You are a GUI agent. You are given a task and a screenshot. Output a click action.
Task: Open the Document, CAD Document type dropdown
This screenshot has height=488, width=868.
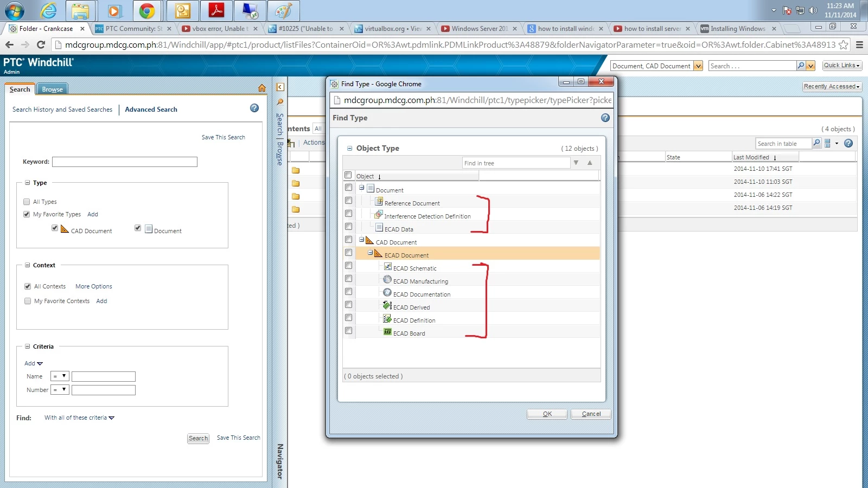pyautogui.click(x=698, y=66)
